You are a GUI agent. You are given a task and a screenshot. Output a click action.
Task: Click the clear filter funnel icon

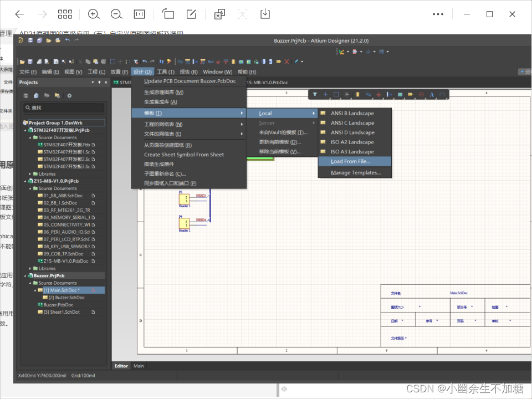pyautogui.click(x=136, y=62)
